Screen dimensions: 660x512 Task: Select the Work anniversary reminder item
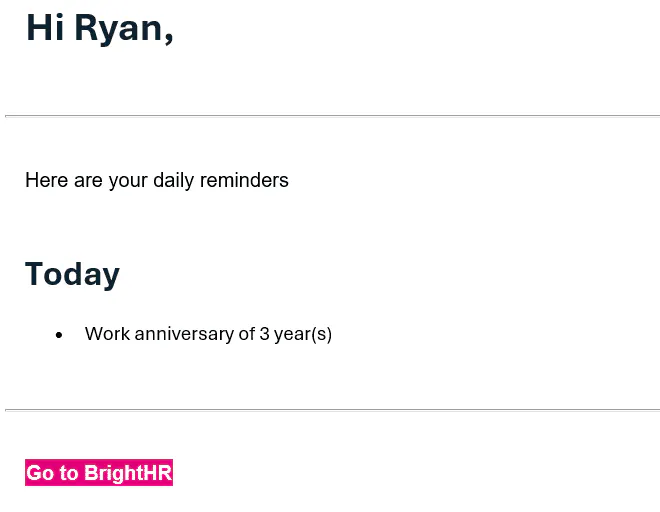[x=208, y=334]
